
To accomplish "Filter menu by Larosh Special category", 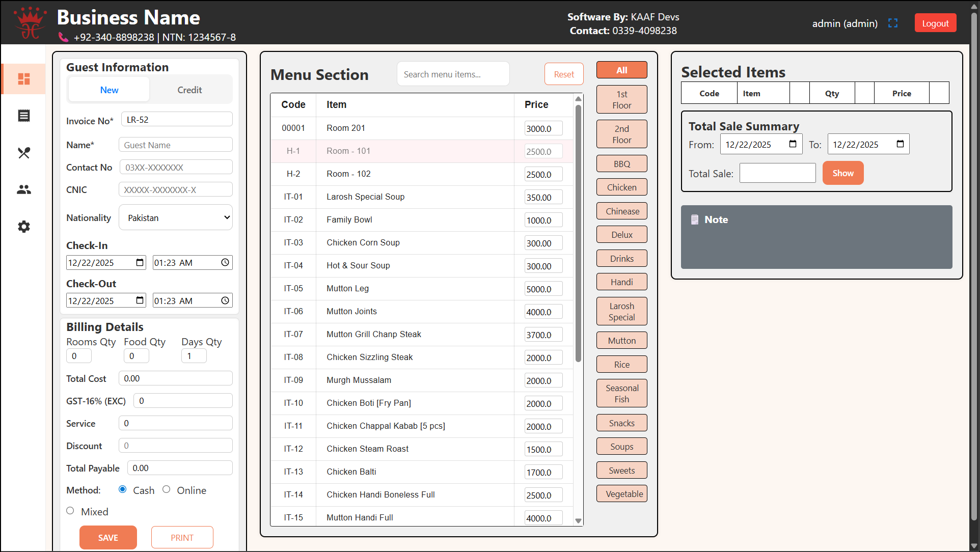I will 622,312.
